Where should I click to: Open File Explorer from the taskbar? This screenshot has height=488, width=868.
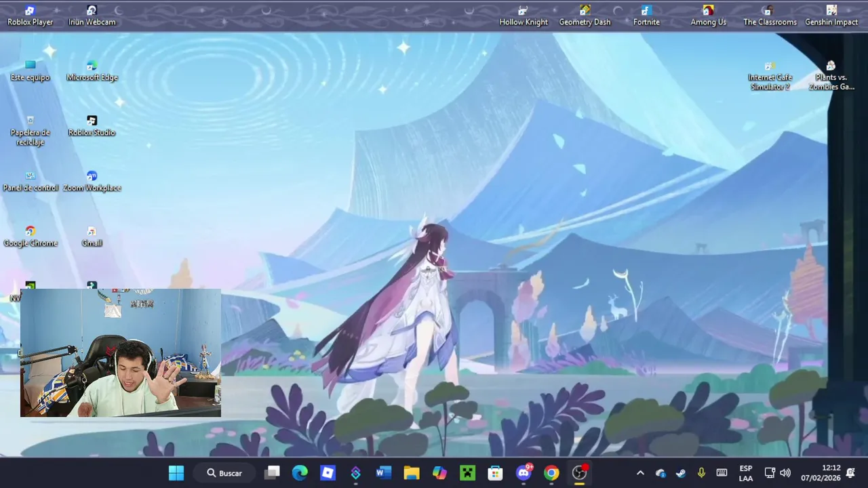pyautogui.click(x=412, y=473)
